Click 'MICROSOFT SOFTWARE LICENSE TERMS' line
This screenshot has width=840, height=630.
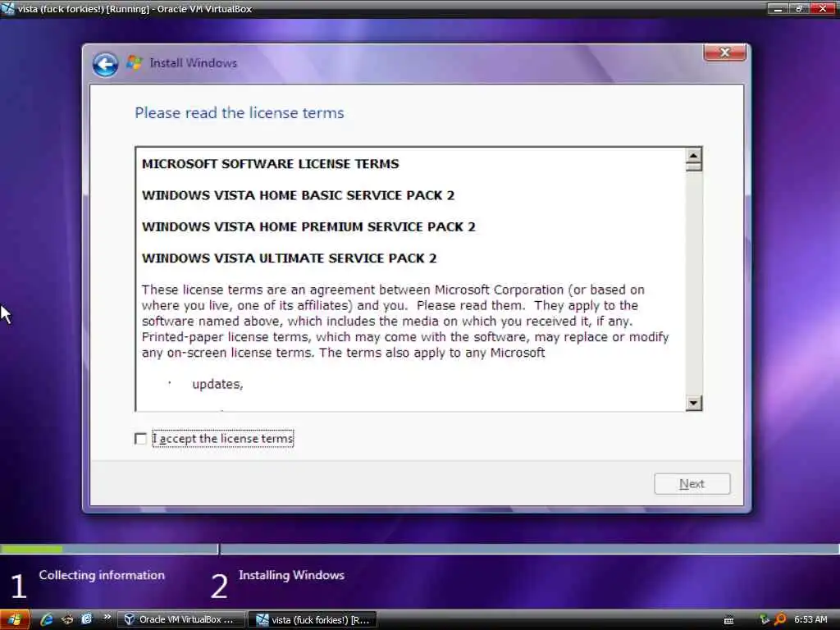click(271, 164)
